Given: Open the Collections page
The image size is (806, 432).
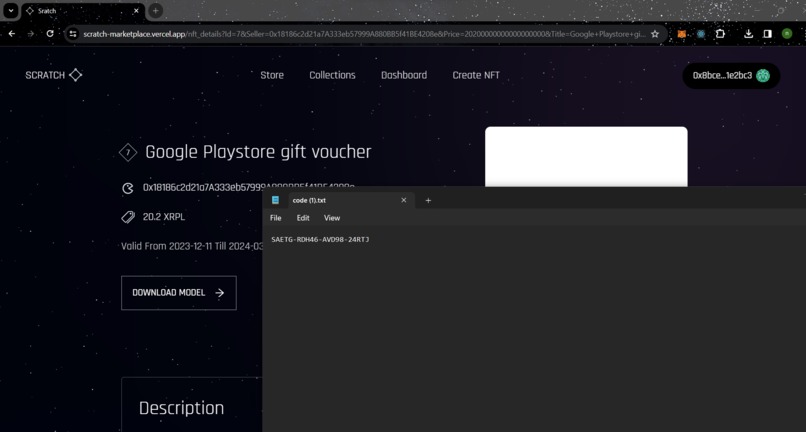Looking at the screenshot, I should [332, 75].
